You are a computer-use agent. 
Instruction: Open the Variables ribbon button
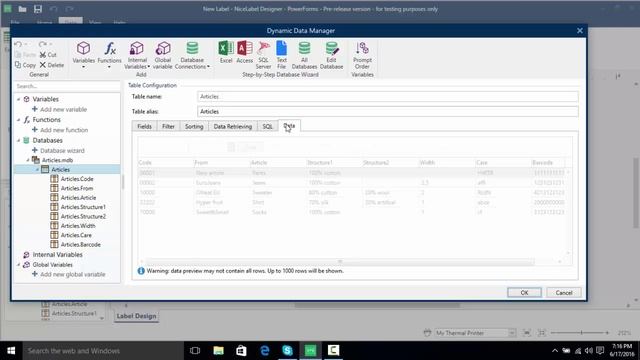pos(84,54)
